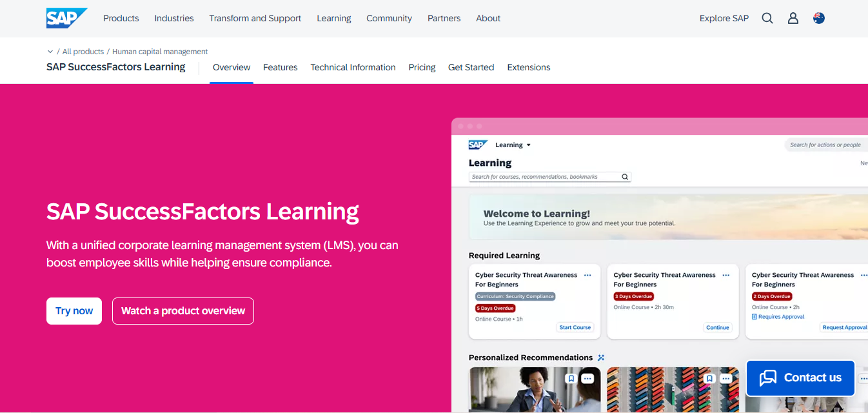The image size is (868, 413).
Task: Click the Personalized Recommendations sparkle icon
Action: (601, 358)
